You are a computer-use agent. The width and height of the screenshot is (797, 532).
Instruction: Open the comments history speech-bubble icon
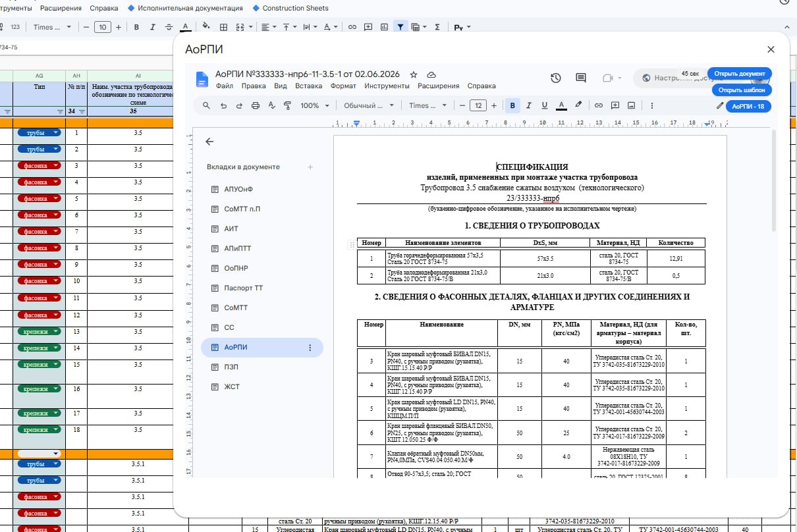point(581,78)
